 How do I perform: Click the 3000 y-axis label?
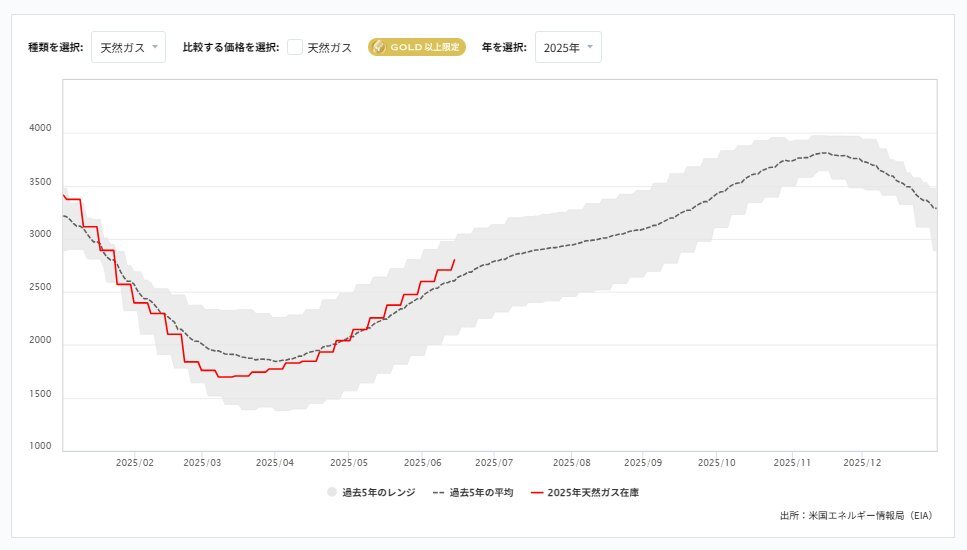click(40, 234)
